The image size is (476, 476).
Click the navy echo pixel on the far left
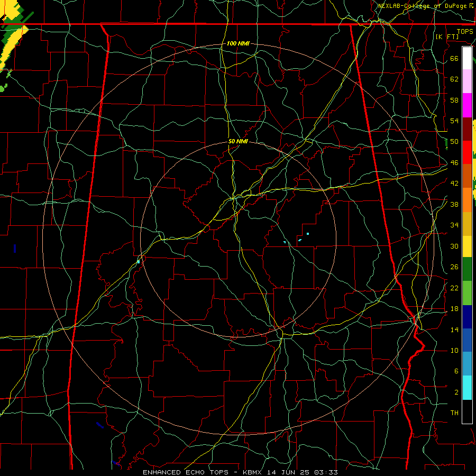click(15, 249)
